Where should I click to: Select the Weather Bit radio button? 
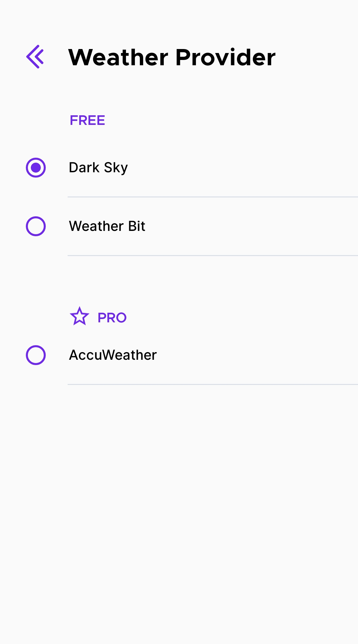[36, 226]
